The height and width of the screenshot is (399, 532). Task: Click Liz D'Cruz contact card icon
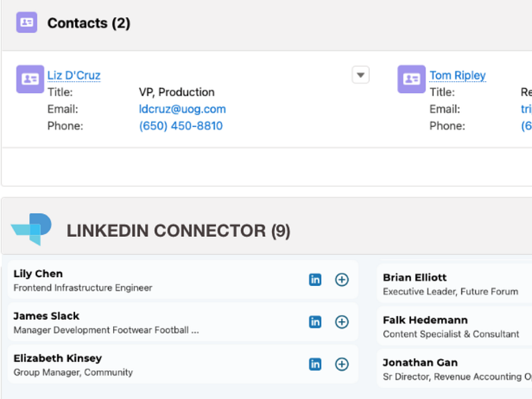[x=30, y=79]
